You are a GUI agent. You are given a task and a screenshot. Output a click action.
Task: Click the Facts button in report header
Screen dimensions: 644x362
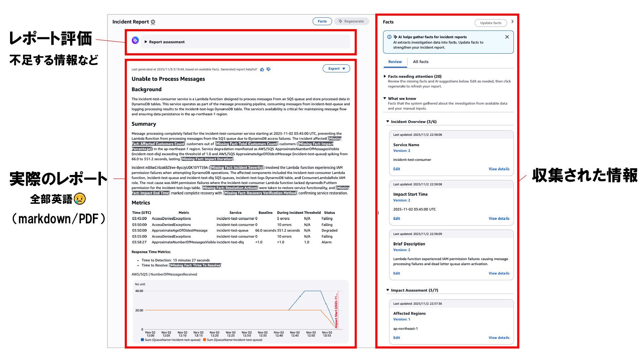click(322, 21)
